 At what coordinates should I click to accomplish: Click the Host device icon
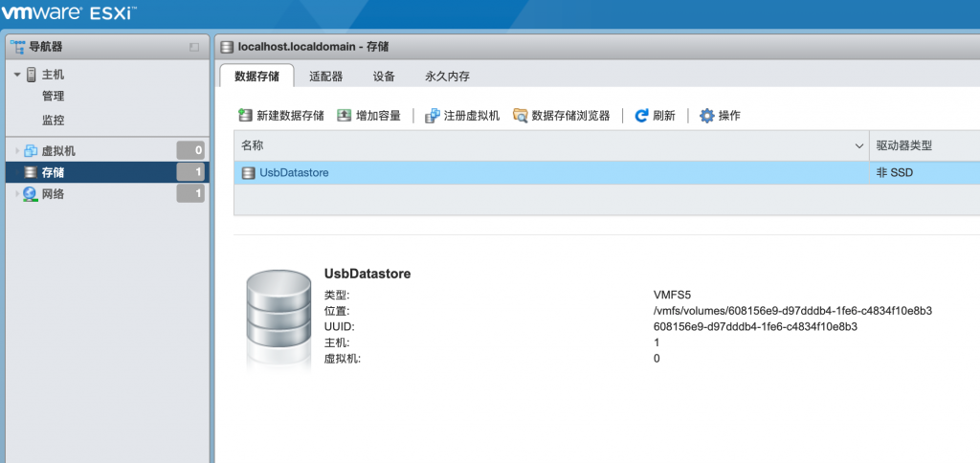(32, 75)
